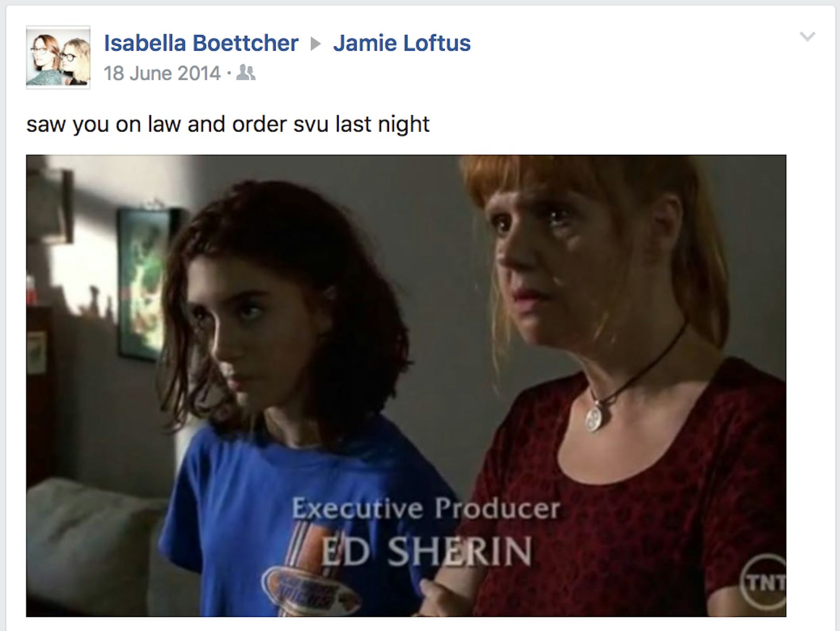Open Jamie Loftus's profile link
The width and height of the screenshot is (840, 631).
(x=402, y=43)
